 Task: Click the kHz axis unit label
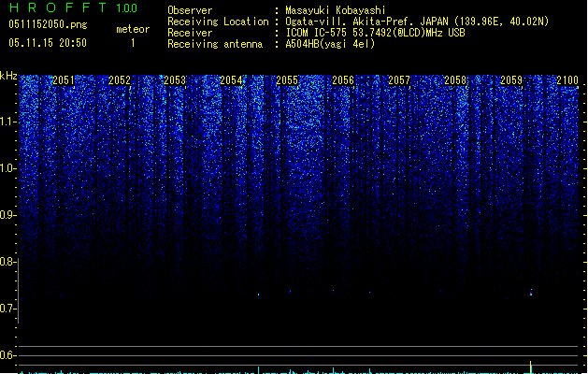(x=8, y=76)
